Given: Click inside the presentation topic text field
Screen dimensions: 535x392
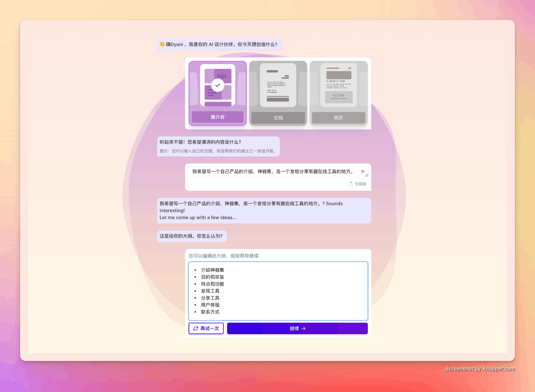Looking at the screenshot, I should pyautogui.click(x=273, y=171).
